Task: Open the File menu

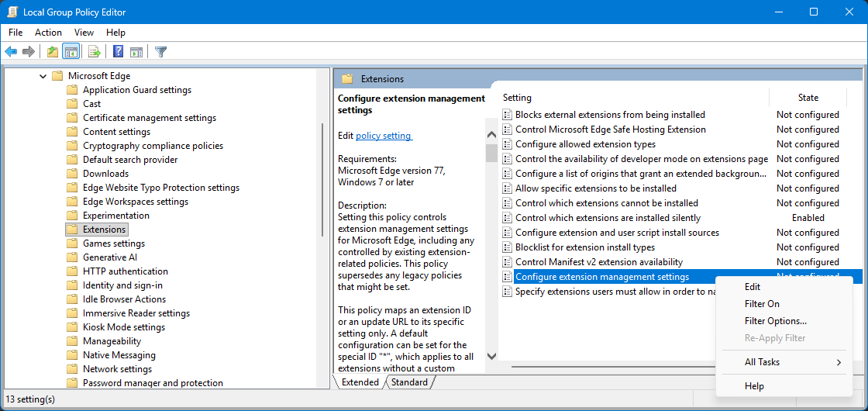Action: (15, 33)
